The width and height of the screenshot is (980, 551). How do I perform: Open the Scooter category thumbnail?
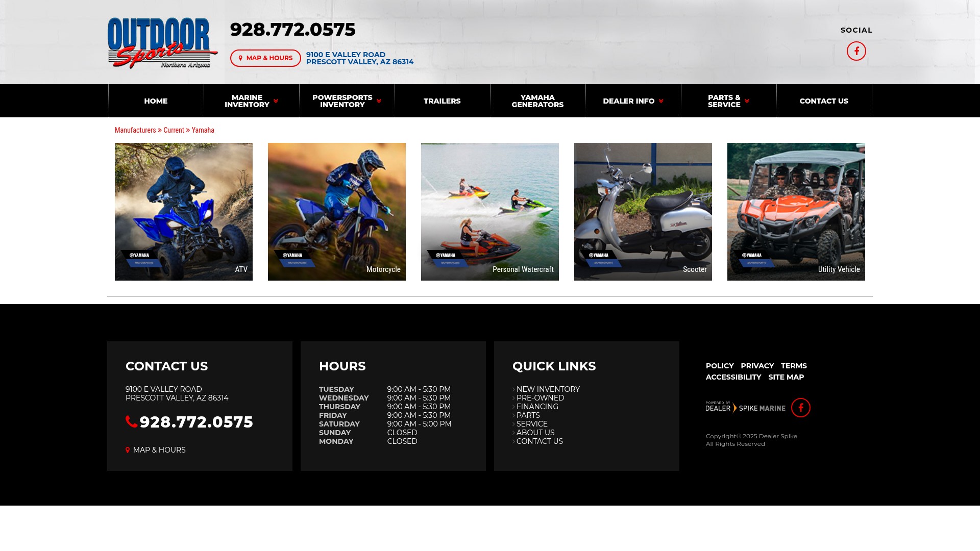pos(643,212)
